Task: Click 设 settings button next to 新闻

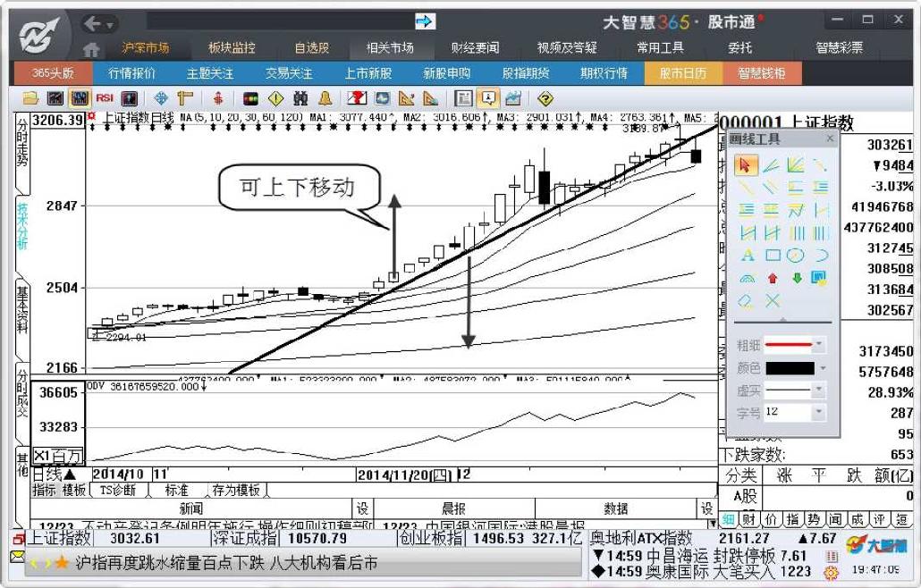Action: pos(362,508)
